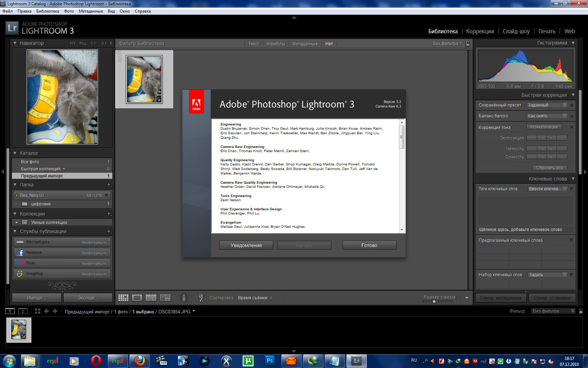Click the Import (Импорт...) button
The width and height of the screenshot is (588, 368).
coord(37,298)
